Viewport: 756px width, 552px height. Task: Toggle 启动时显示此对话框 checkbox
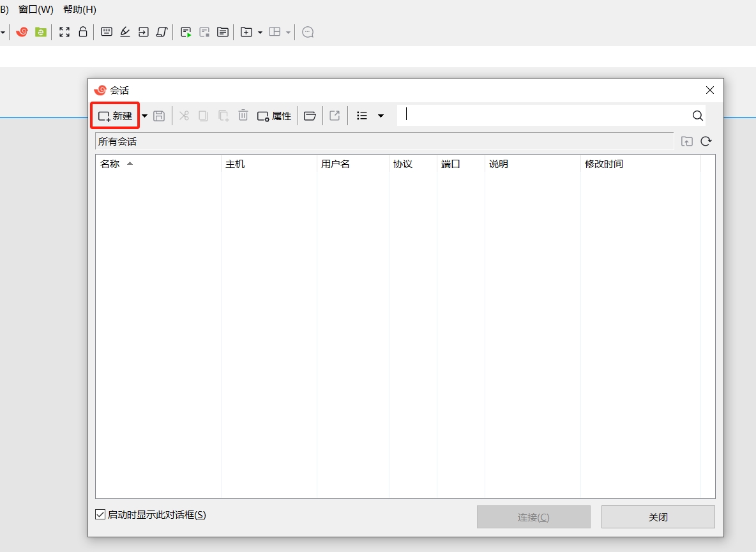click(100, 514)
